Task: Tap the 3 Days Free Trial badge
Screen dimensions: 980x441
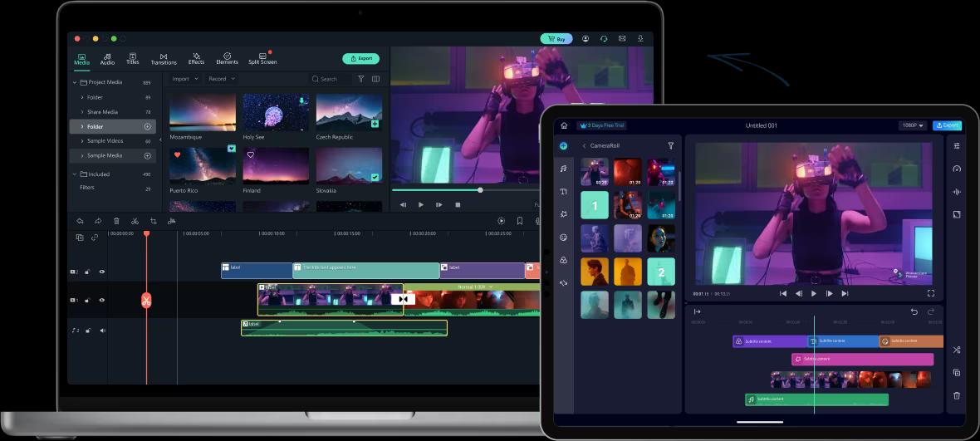Action: (602, 125)
